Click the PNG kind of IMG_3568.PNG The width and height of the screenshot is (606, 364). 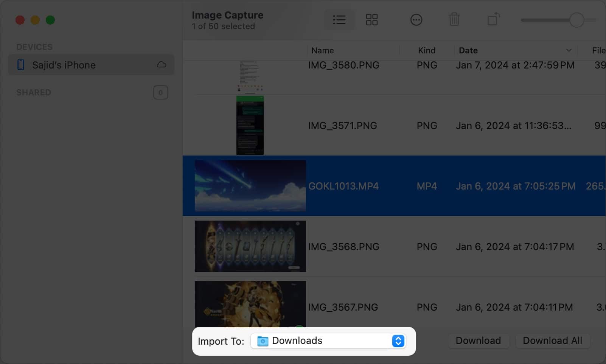(427, 247)
